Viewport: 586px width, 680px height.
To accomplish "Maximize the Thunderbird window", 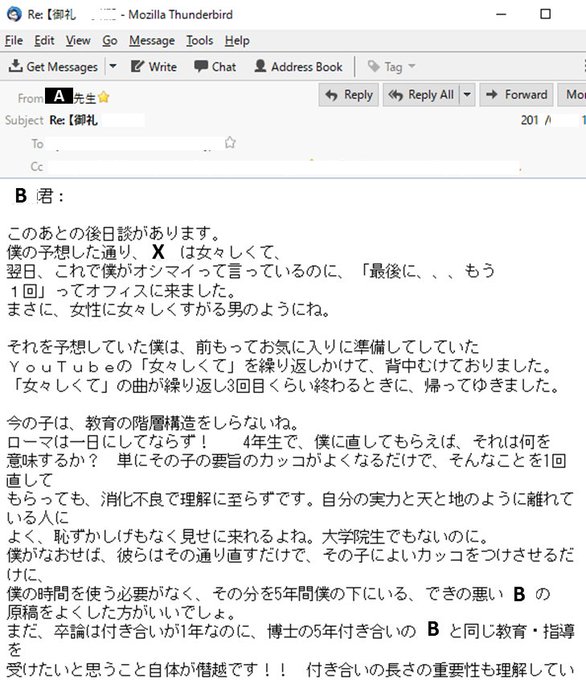I will (545, 14).
